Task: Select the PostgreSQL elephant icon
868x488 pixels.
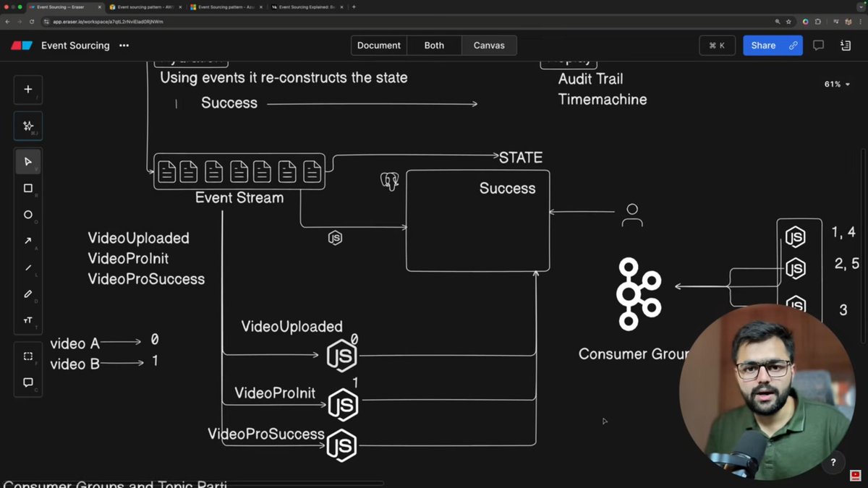Action: (390, 181)
